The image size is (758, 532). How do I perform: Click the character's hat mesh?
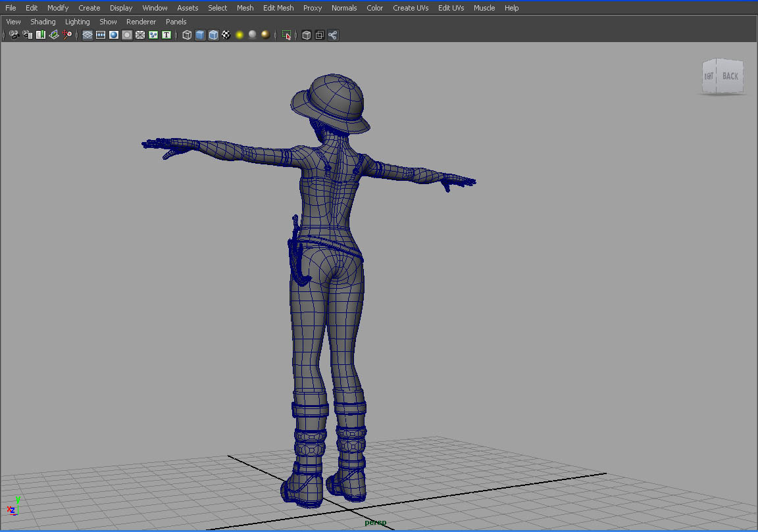331,103
